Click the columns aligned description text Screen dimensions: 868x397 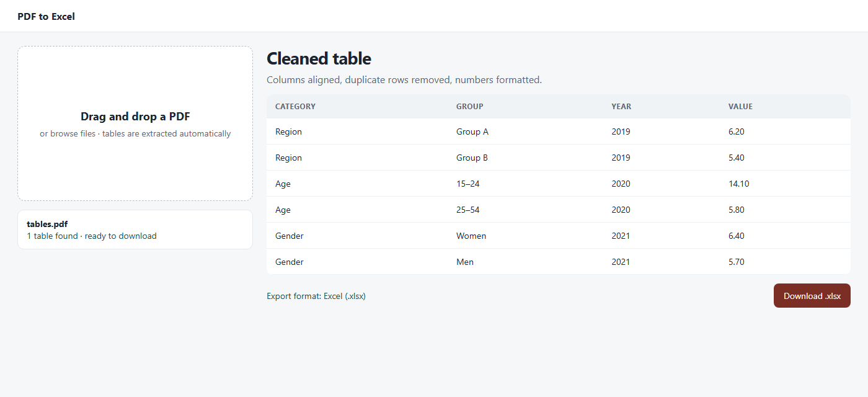pos(404,80)
